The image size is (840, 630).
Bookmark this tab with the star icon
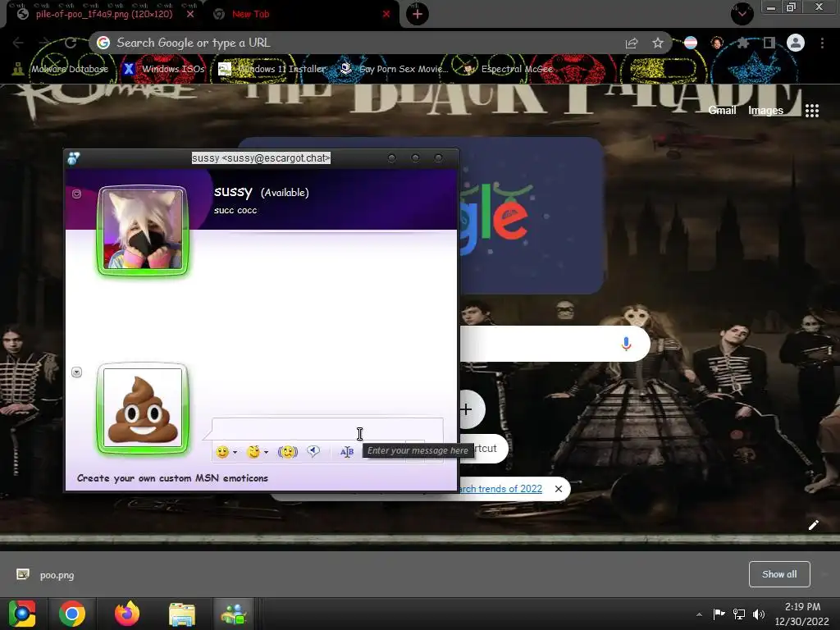(658, 43)
